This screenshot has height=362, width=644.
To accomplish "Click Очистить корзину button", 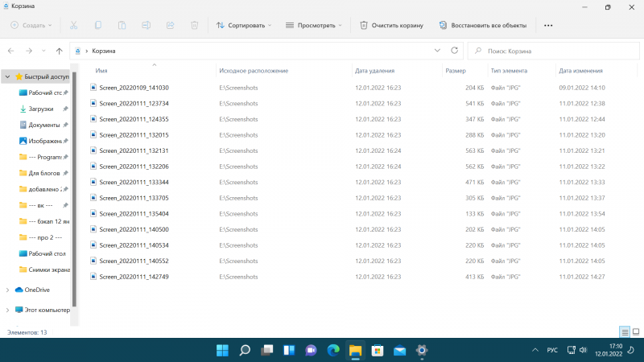I will 391,25.
